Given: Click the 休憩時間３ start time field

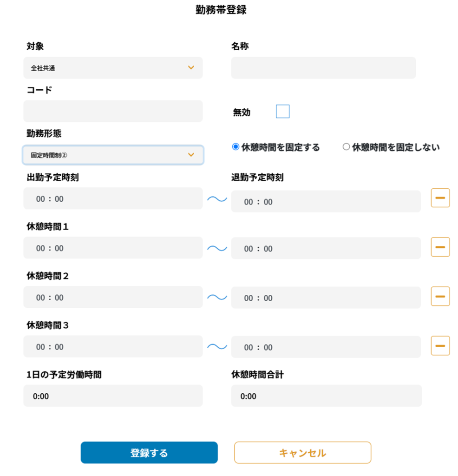Looking at the screenshot, I should click(x=113, y=347).
